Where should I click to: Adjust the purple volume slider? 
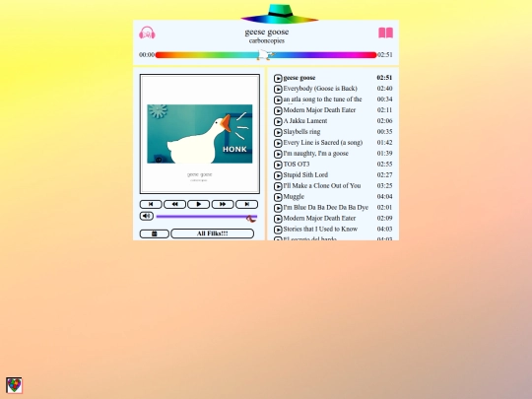207,217
